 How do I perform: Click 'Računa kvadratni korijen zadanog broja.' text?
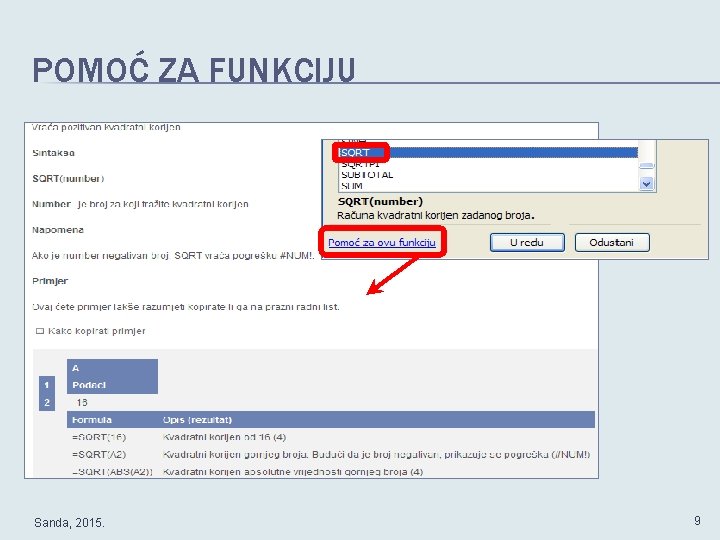[436, 215]
